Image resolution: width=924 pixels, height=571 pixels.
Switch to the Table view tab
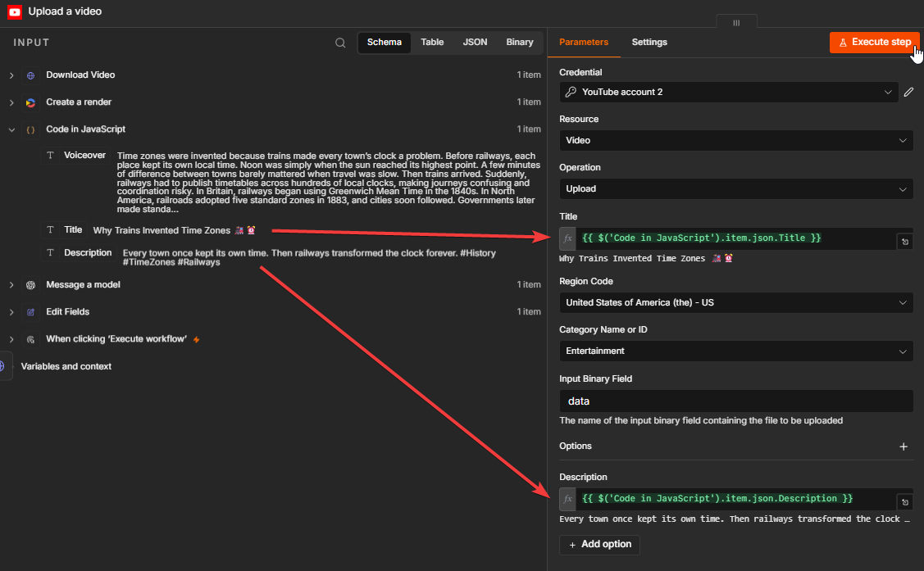(432, 43)
